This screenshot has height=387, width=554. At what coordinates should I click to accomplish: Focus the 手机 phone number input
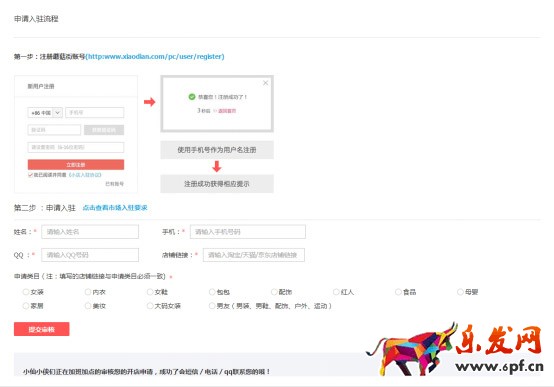click(248, 232)
